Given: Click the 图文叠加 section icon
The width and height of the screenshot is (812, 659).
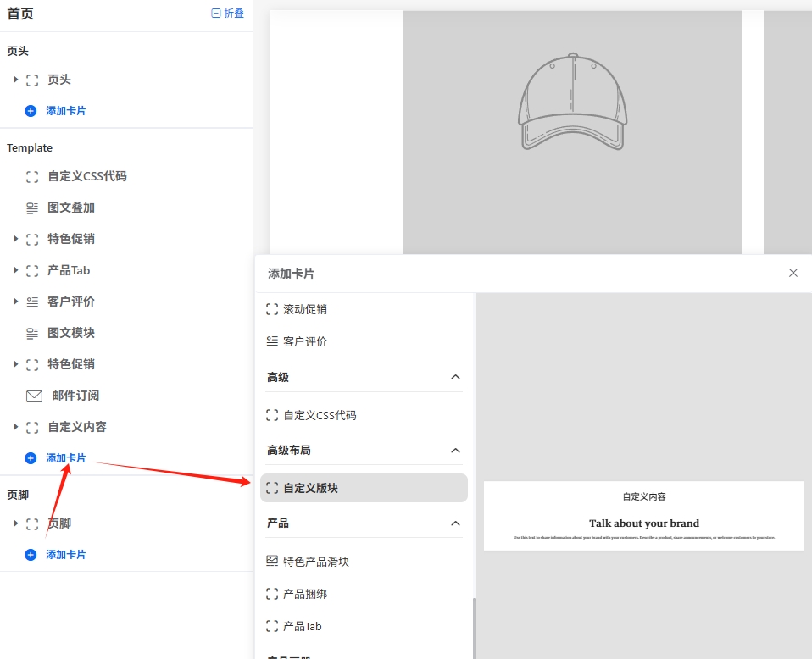Looking at the screenshot, I should [x=32, y=208].
